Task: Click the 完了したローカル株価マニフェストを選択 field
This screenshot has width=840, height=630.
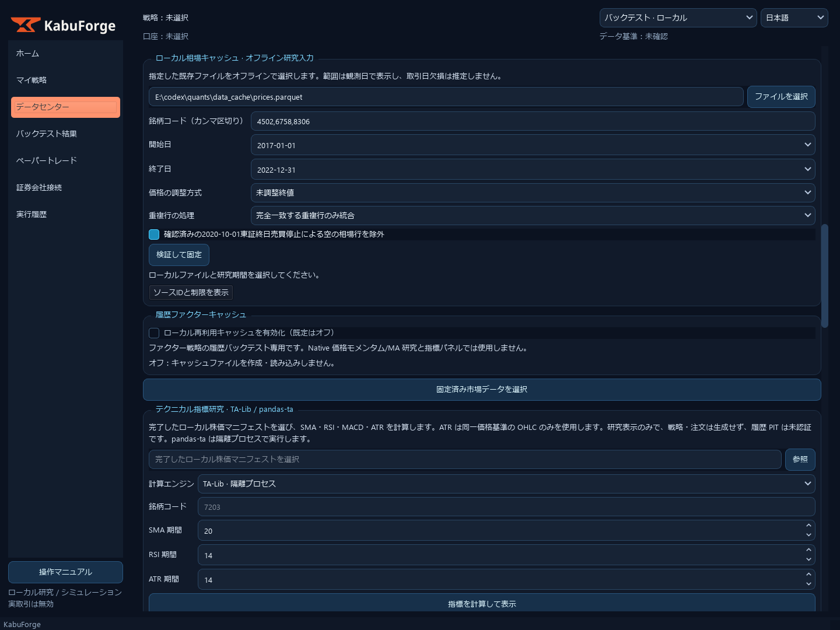Action: click(465, 460)
